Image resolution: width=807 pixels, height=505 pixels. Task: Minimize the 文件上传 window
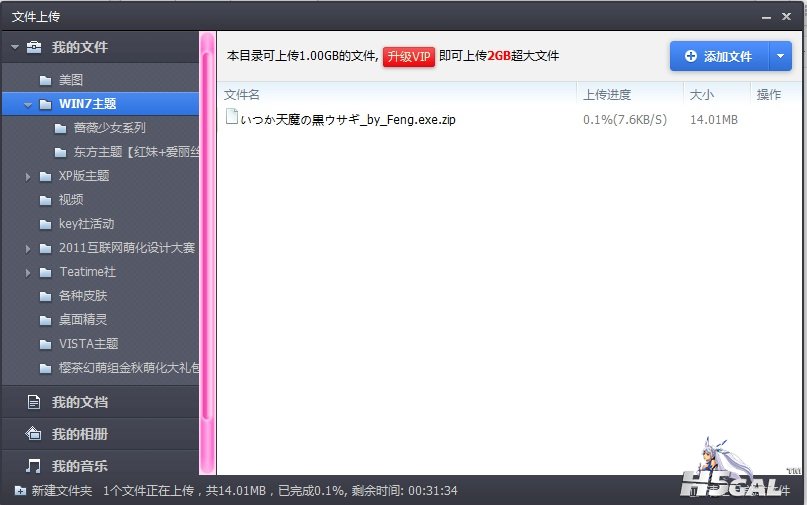point(766,17)
